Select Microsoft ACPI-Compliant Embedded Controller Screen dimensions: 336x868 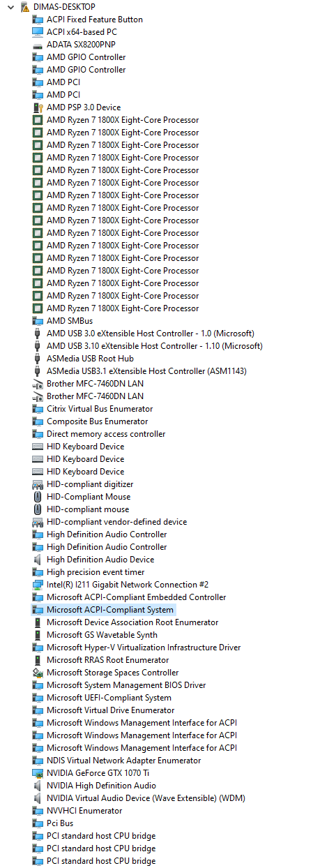point(137,597)
